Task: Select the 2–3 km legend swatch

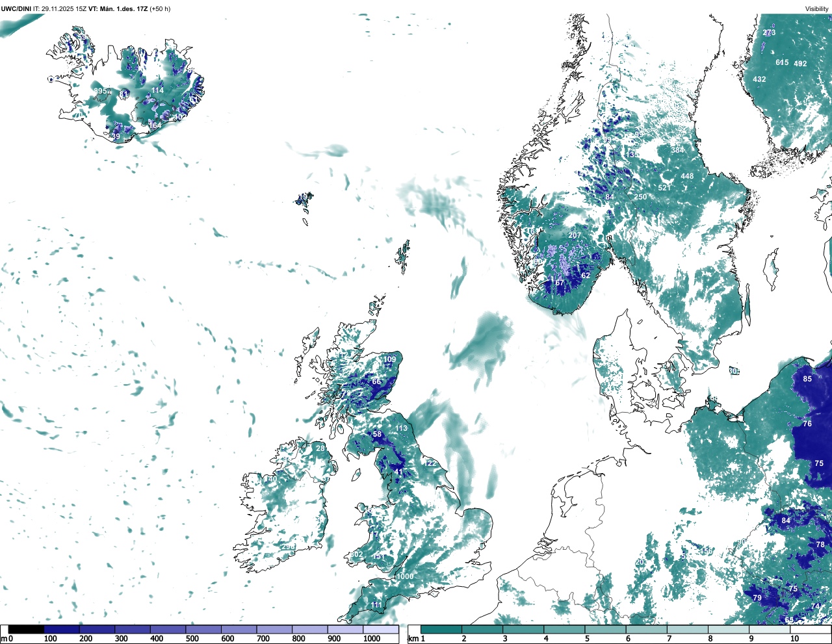Action: point(482,629)
